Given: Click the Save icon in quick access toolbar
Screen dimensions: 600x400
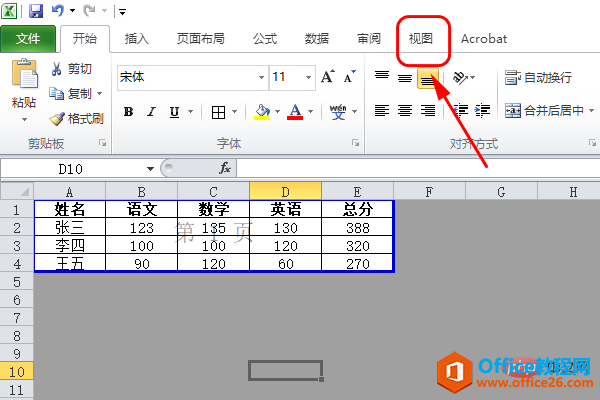Looking at the screenshot, I should tap(37, 11).
